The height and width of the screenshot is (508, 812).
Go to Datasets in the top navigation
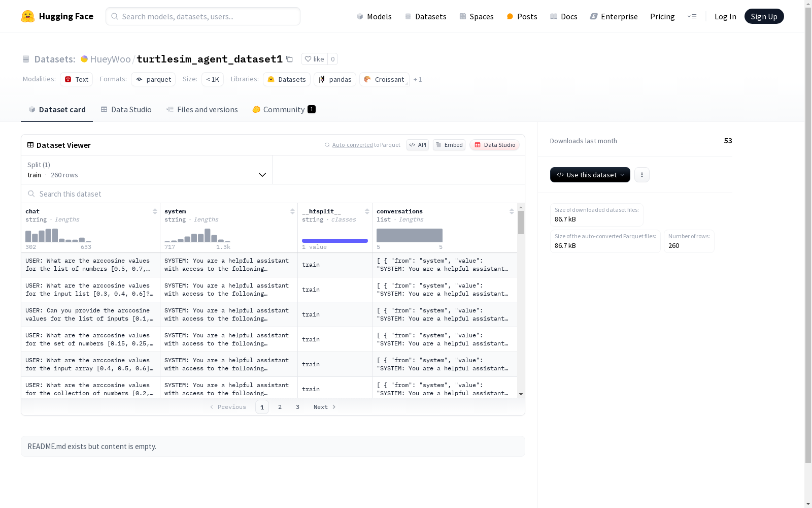click(x=425, y=16)
